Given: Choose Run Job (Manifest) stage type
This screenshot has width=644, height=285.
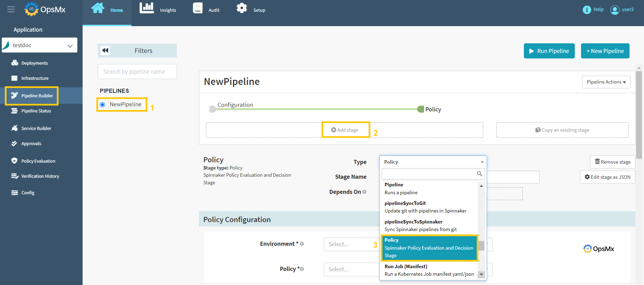Looking at the screenshot, I should coord(429,270).
